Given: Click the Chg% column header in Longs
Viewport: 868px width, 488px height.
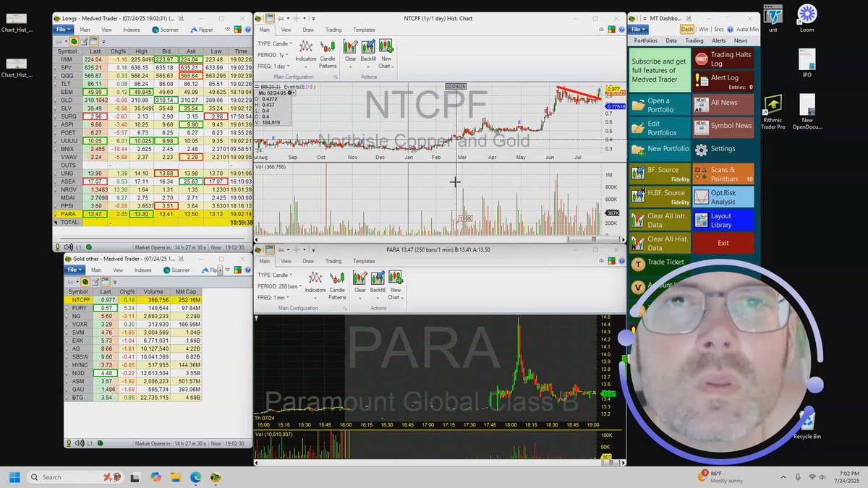Looking at the screenshot, I should pos(118,51).
